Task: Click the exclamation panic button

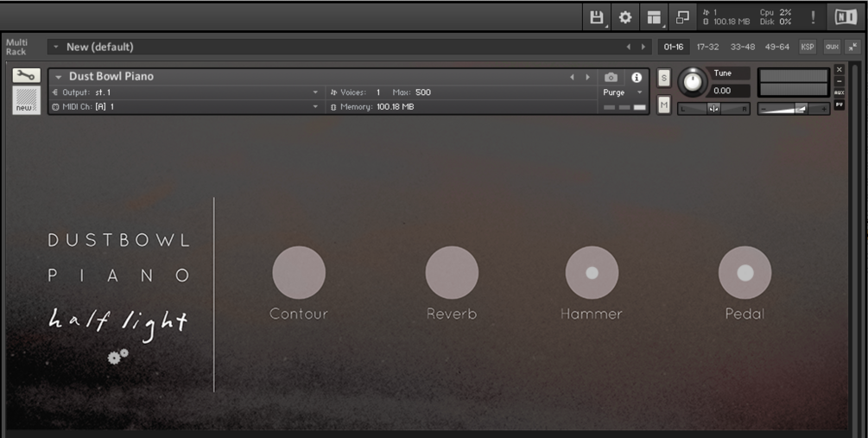Action: click(813, 17)
